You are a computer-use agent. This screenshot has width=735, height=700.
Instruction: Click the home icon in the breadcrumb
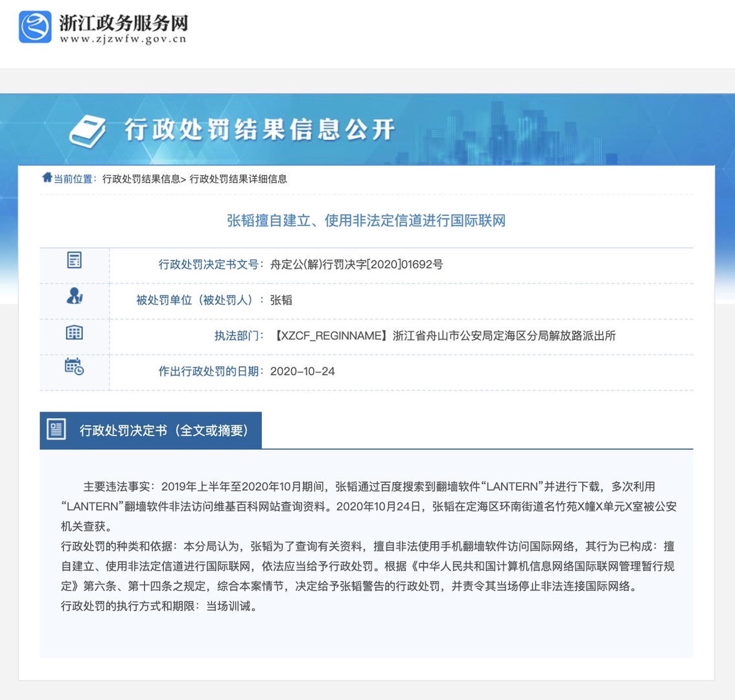(x=47, y=178)
